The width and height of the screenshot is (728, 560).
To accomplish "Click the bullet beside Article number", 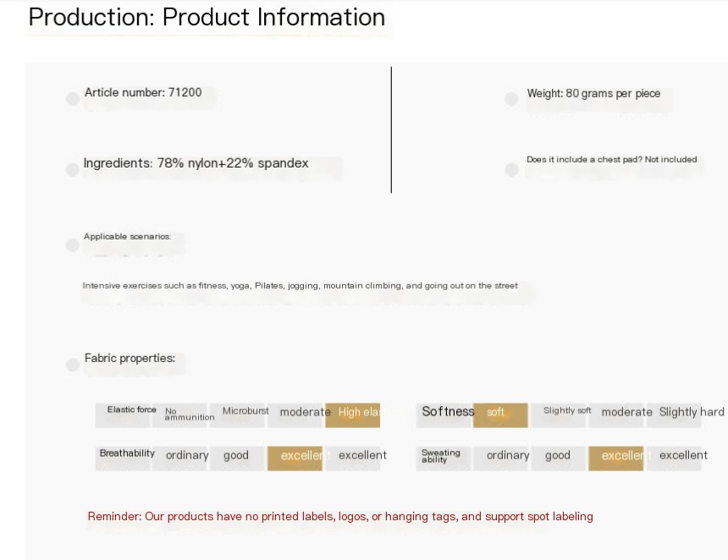I will 73,99.
